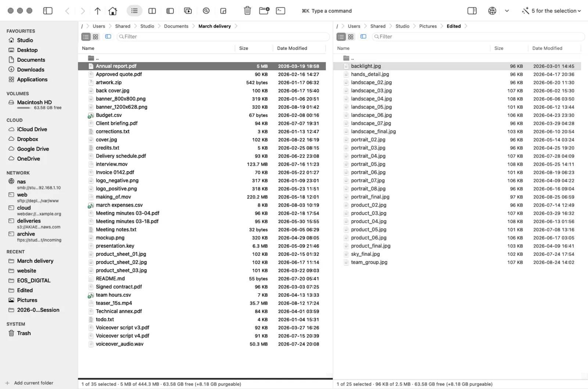
Task: Select iCloud Drive in the sidebar
Action: click(32, 129)
